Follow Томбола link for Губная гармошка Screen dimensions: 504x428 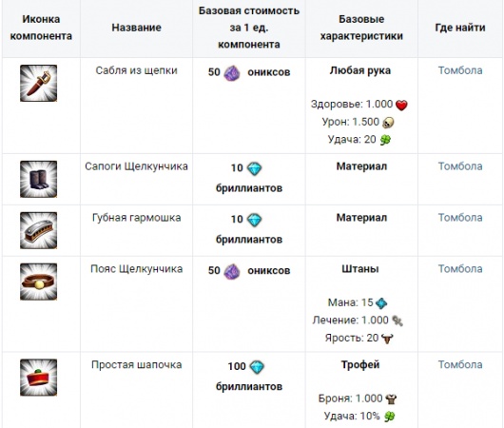coord(460,218)
